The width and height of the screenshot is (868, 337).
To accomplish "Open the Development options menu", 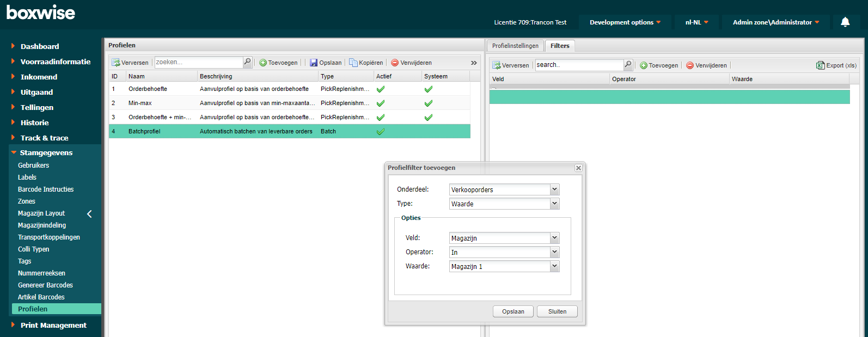I will pyautogui.click(x=625, y=22).
